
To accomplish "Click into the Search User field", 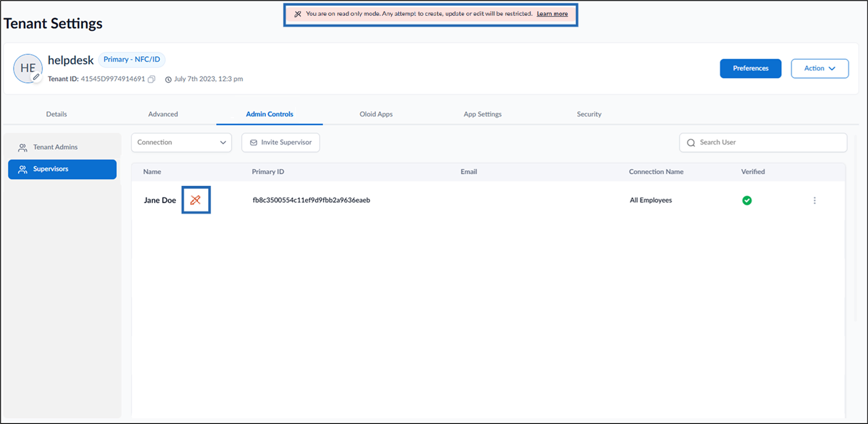I will click(763, 142).
